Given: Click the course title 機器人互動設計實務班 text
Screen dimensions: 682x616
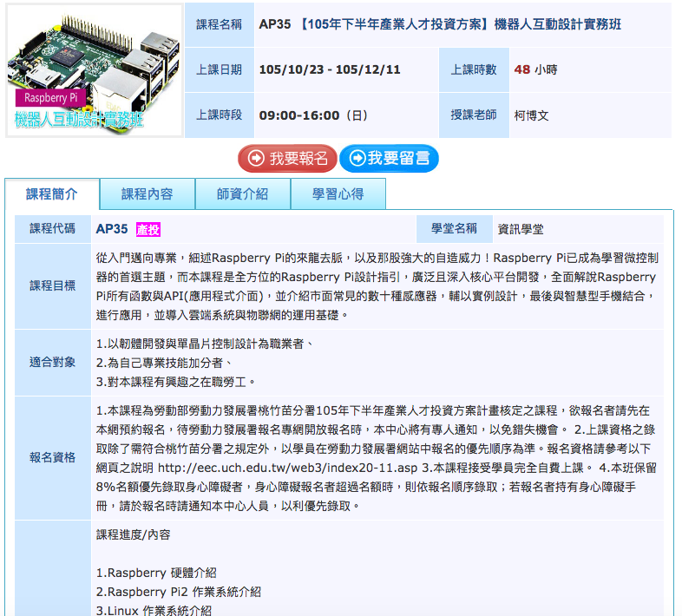Looking at the screenshot, I should (x=558, y=24).
